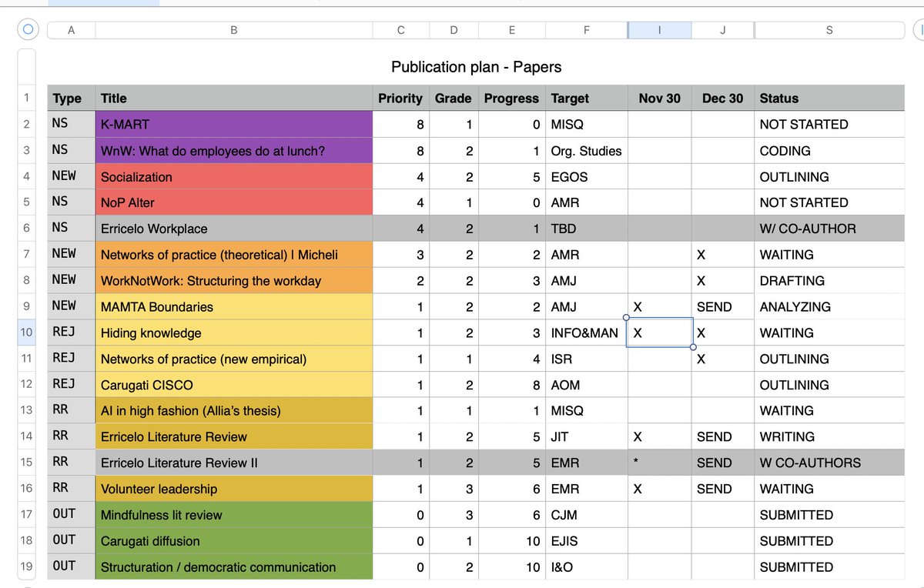The width and height of the screenshot is (924, 588).
Task: Click the 'CODING' status cell
Action: (829, 151)
